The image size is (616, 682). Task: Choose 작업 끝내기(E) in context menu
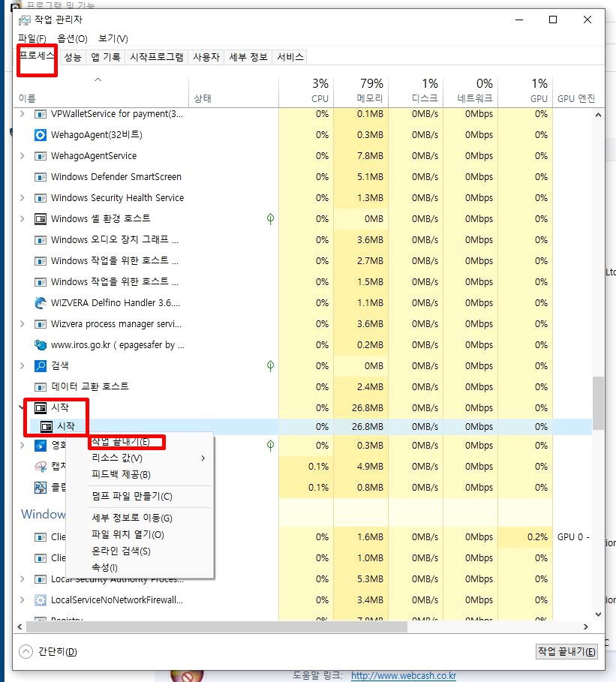tap(140, 442)
